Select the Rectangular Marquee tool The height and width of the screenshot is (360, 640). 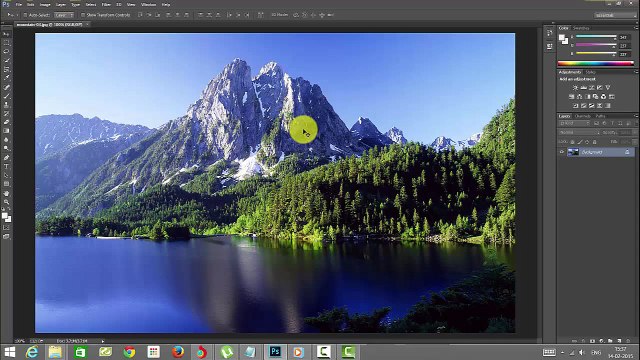pyautogui.click(x=6, y=43)
